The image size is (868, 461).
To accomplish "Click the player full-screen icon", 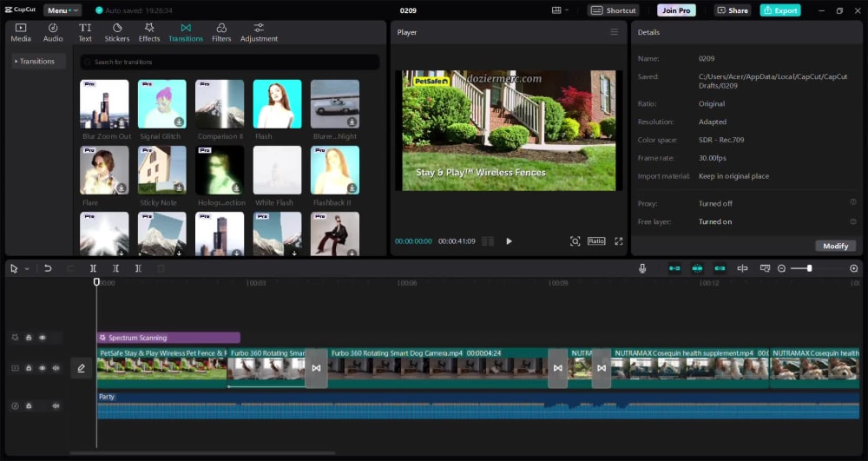I will (x=619, y=241).
